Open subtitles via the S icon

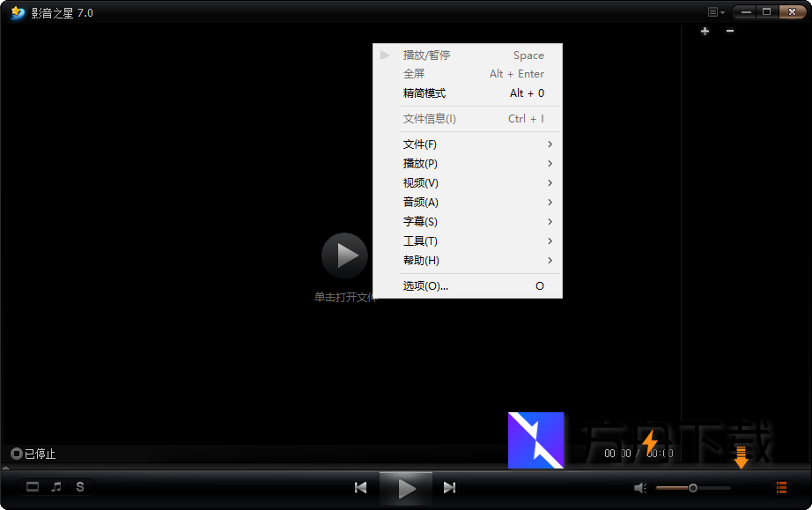pos(79,486)
